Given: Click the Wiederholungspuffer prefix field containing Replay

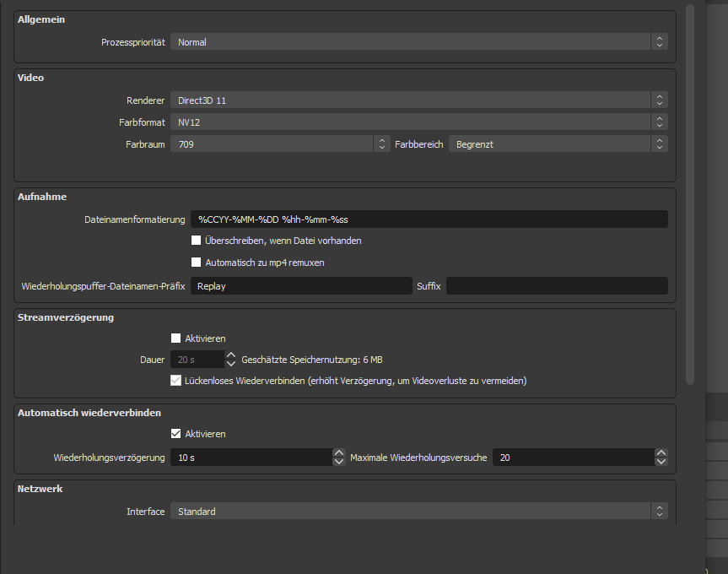Looking at the screenshot, I should [x=301, y=286].
